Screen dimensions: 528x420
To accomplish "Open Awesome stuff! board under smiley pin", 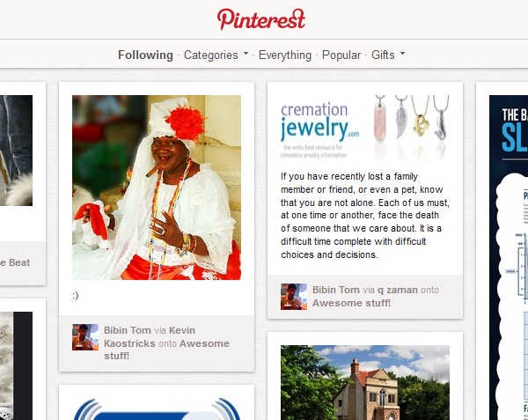I will coord(166,350).
